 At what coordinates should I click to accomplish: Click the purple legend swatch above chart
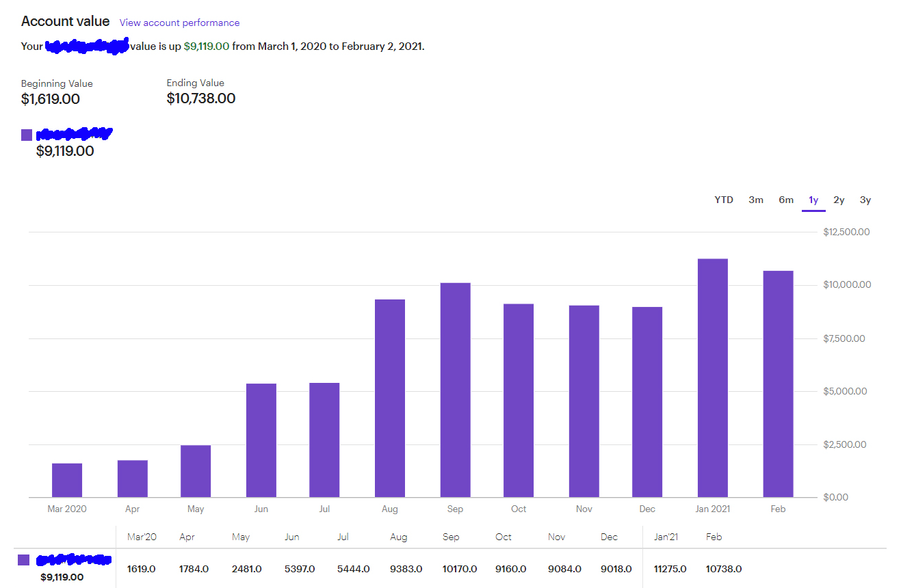[27, 135]
